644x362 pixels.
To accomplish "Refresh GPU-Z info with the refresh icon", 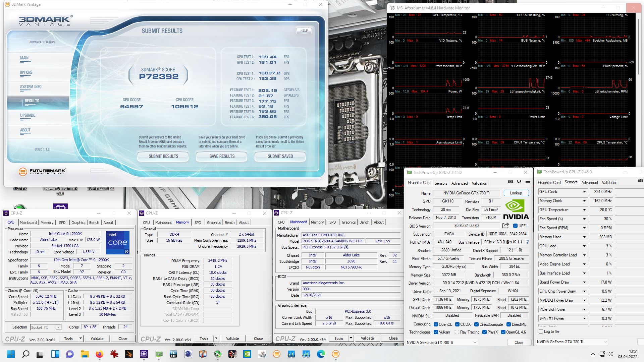I will tap(519, 181).
